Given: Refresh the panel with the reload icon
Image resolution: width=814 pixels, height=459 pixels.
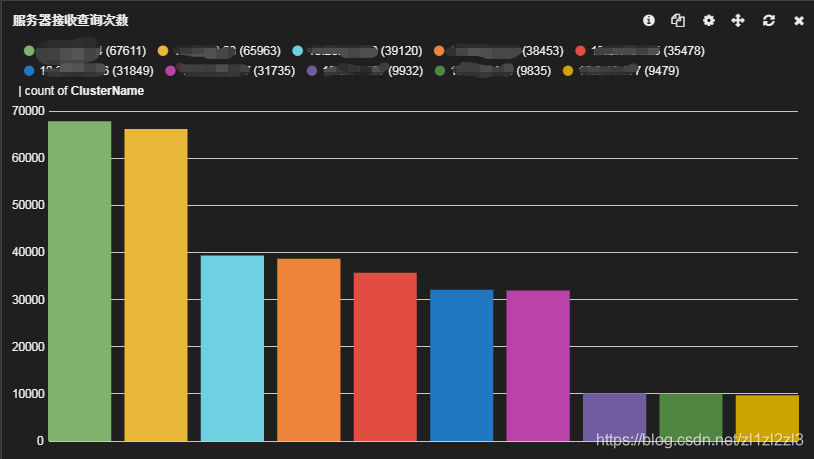Looking at the screenshot, I should point(769,20).
